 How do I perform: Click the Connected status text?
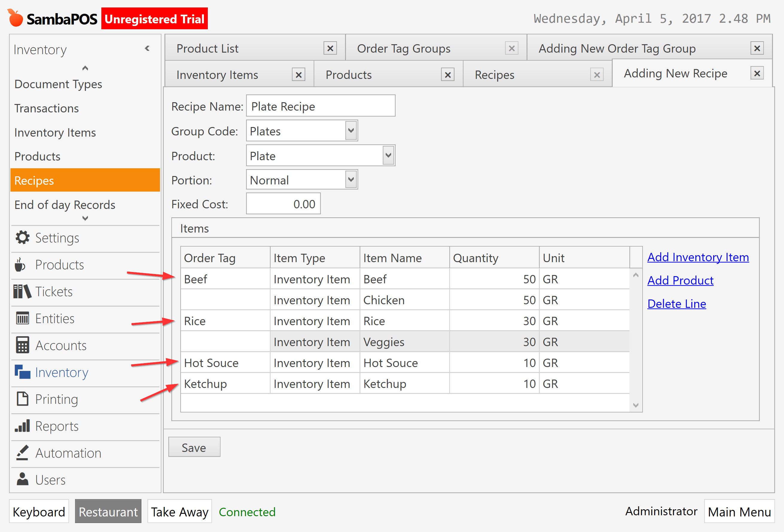point(247,512)
